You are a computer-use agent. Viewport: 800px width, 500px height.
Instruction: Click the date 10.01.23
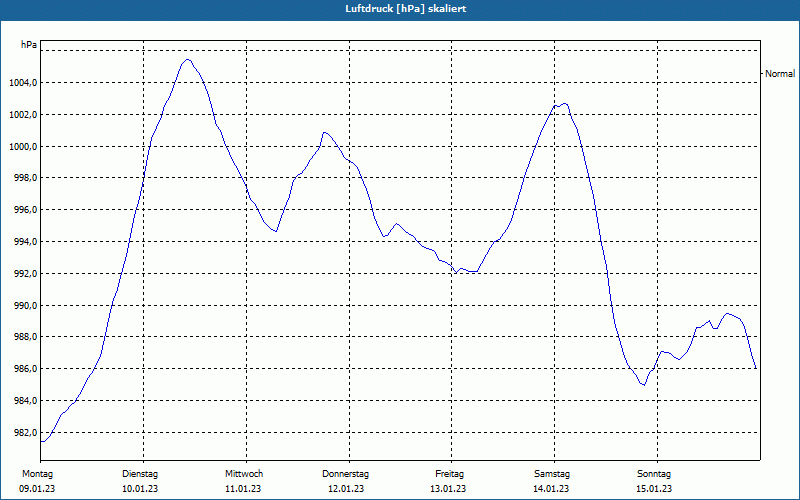140,489
